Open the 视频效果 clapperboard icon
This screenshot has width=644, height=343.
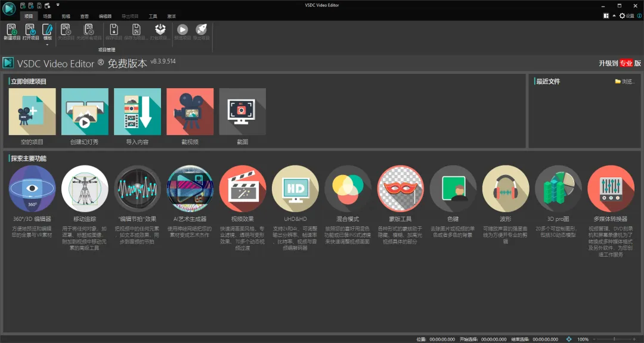(x=242, y=189)
